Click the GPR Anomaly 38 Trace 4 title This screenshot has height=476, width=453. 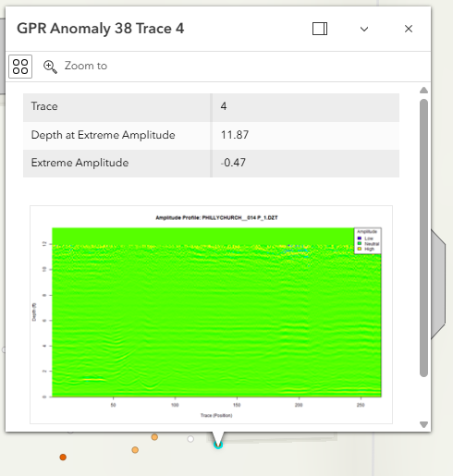tap(101, 29)
